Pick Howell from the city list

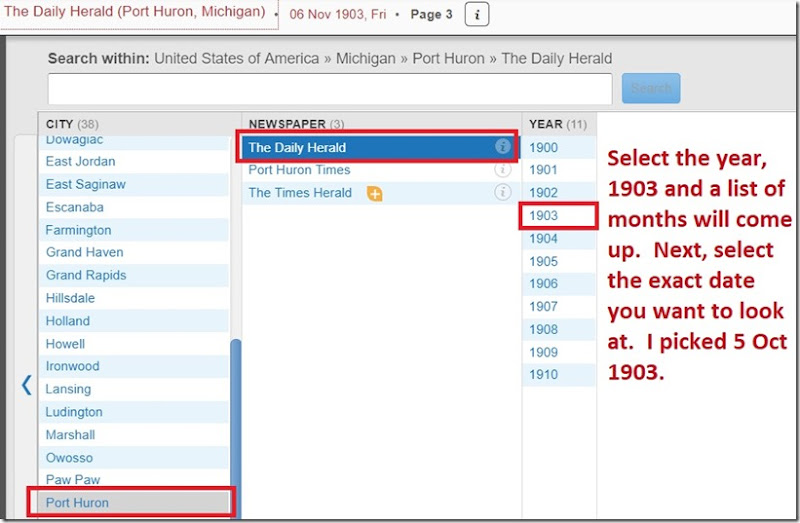134,344
